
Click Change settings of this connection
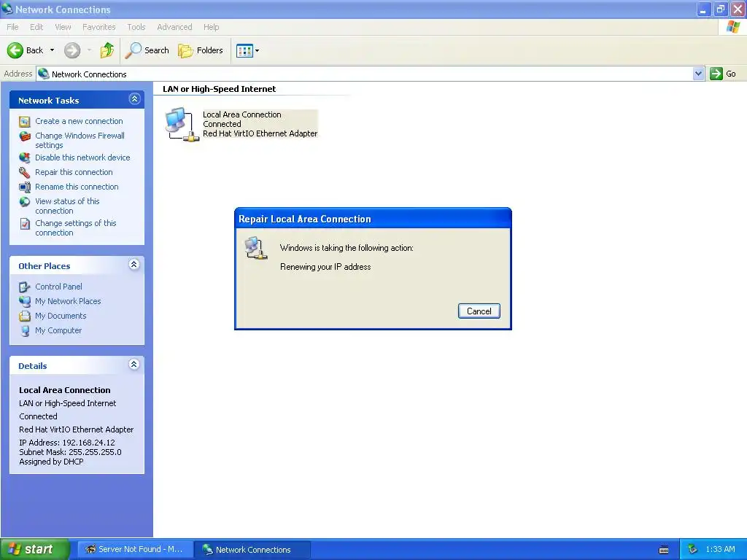[76, 228]
